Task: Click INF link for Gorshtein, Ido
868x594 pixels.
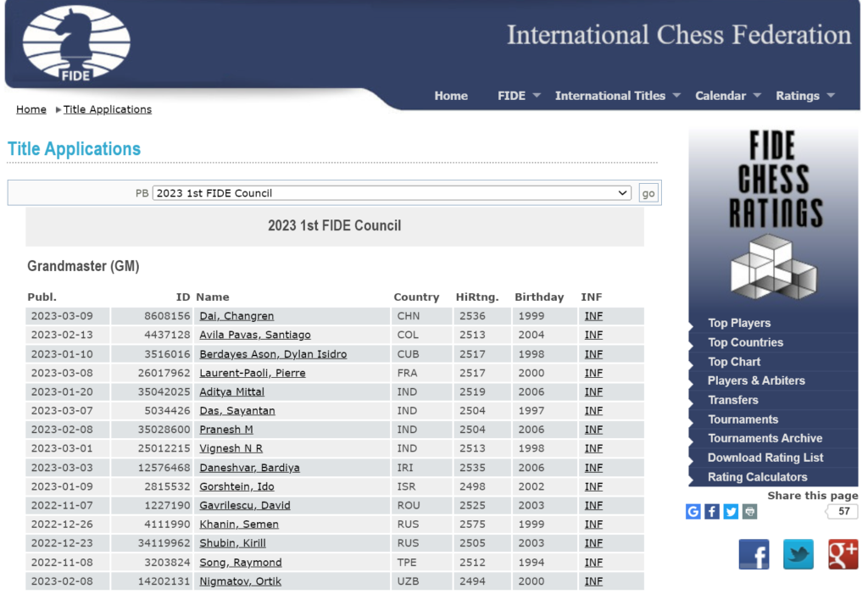Action: click(593, 486)
